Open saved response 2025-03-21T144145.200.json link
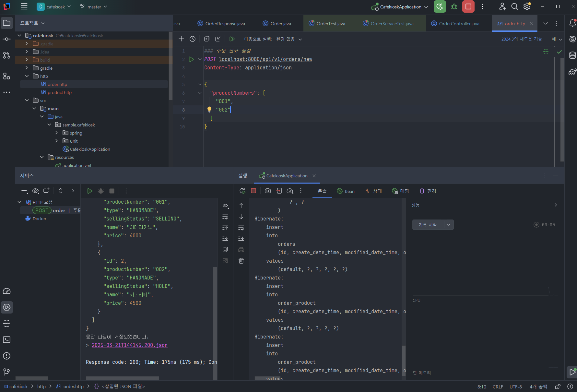Screen dimensions: 577x392 (x=130, y=345)
